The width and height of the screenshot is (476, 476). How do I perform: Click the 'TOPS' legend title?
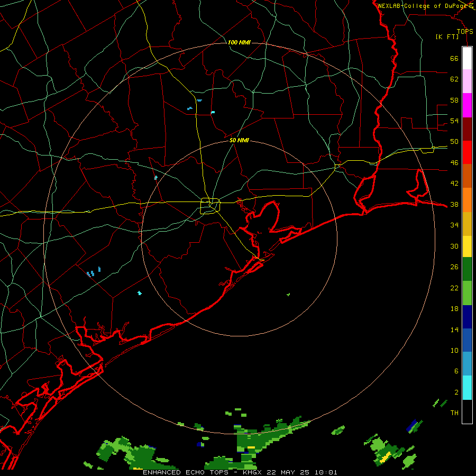465,31
